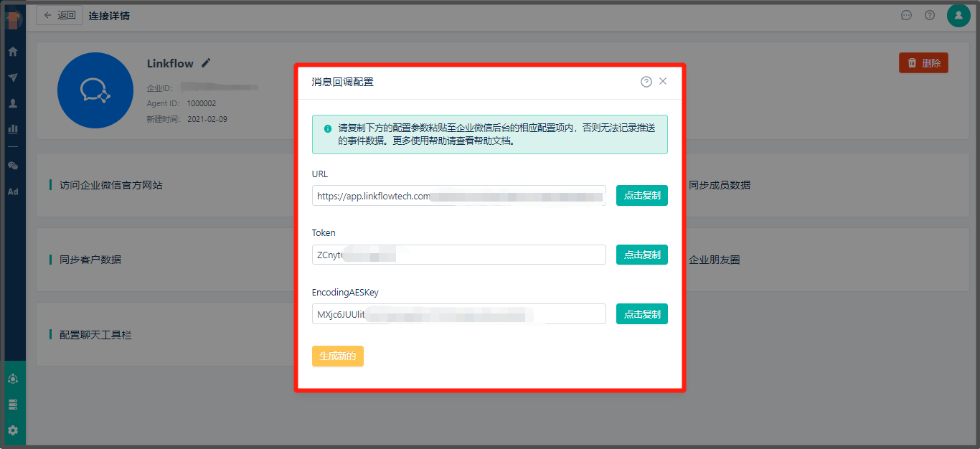This screenshot has height=449, width=980.
Task: Open 访问企业微信官方网站 card
Action: coord(165,185)
